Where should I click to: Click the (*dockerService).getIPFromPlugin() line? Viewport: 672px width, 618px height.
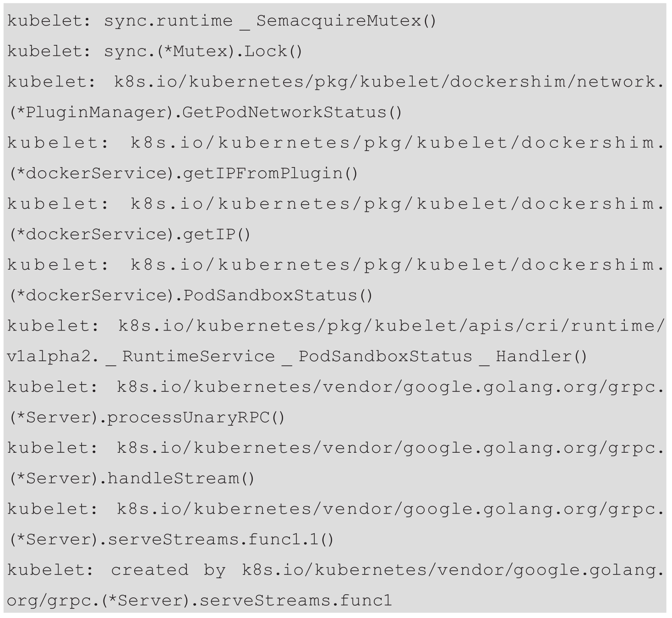point(183,173)
